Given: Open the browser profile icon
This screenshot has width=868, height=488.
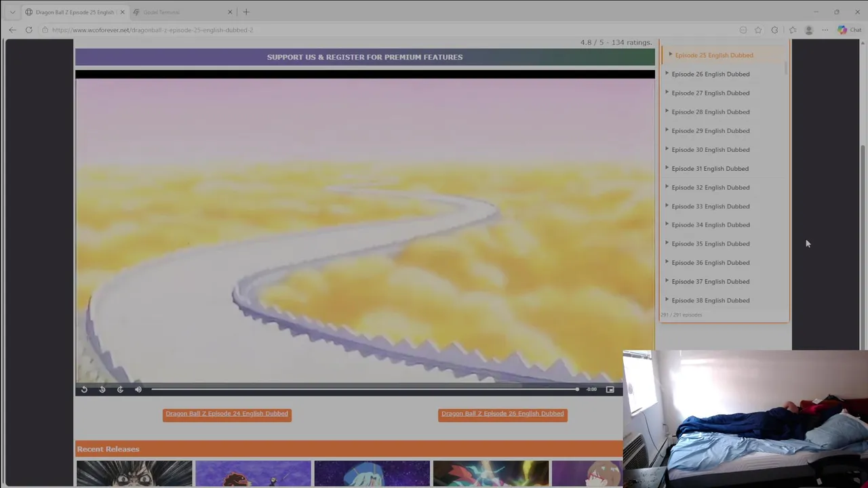Looking at the screenshot, I should point(808,30).
